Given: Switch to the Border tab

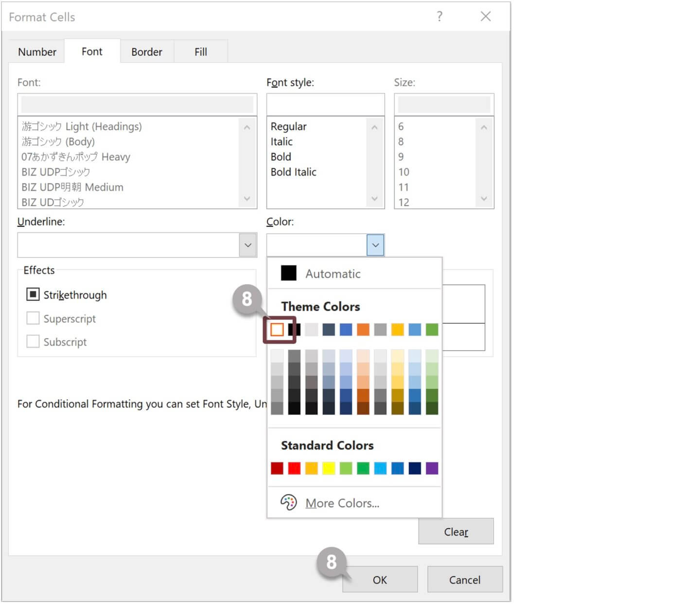Looking at the screenshot, I should tap(146, 52).
